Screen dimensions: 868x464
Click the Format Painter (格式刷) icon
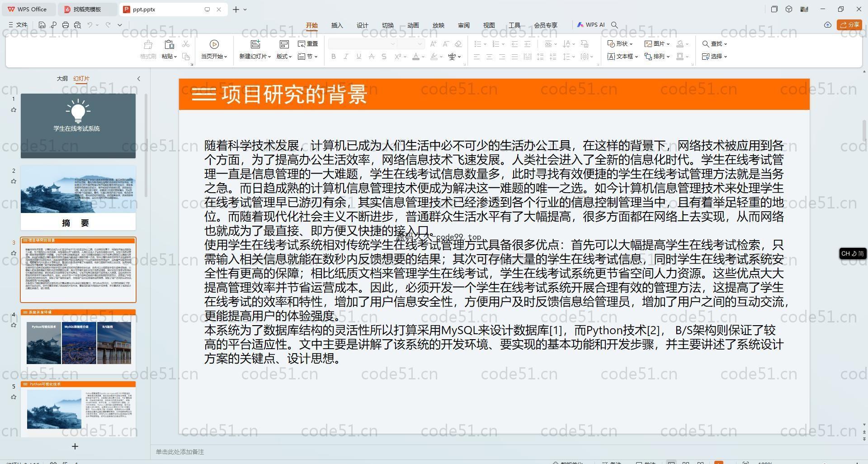(148, 44)
